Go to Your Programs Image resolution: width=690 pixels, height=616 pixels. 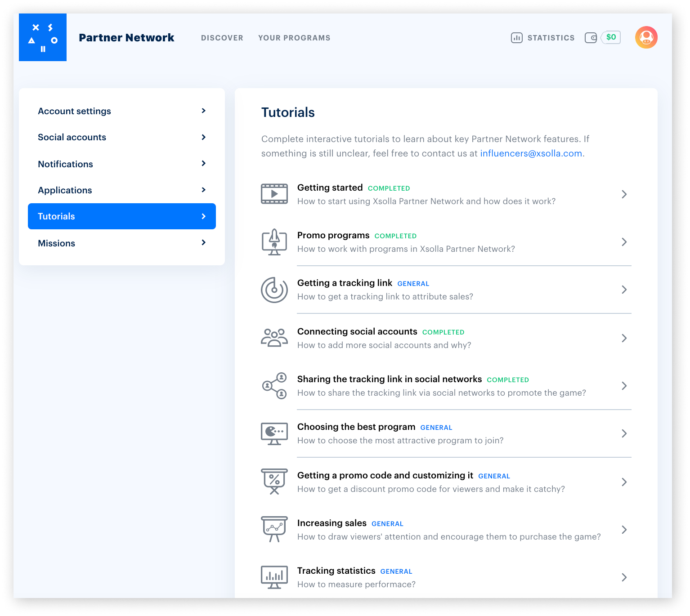click(x=294, y=38)
